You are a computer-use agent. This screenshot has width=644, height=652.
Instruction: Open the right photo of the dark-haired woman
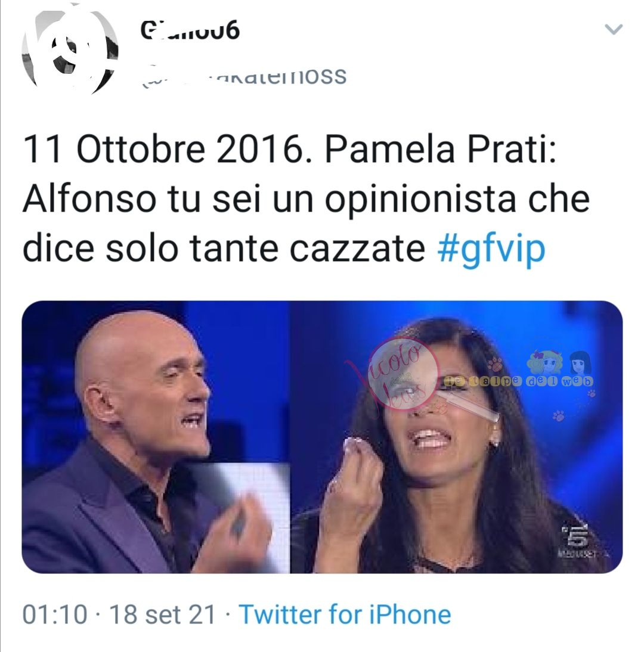456,437
